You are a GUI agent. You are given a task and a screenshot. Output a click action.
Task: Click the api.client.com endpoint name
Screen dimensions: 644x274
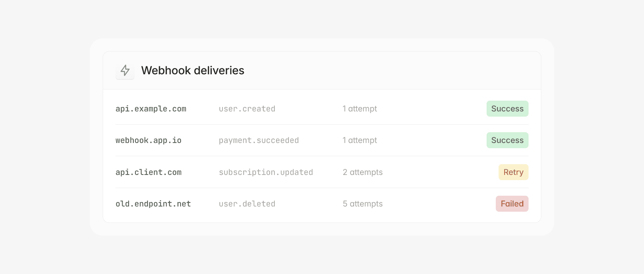(148, 172)
